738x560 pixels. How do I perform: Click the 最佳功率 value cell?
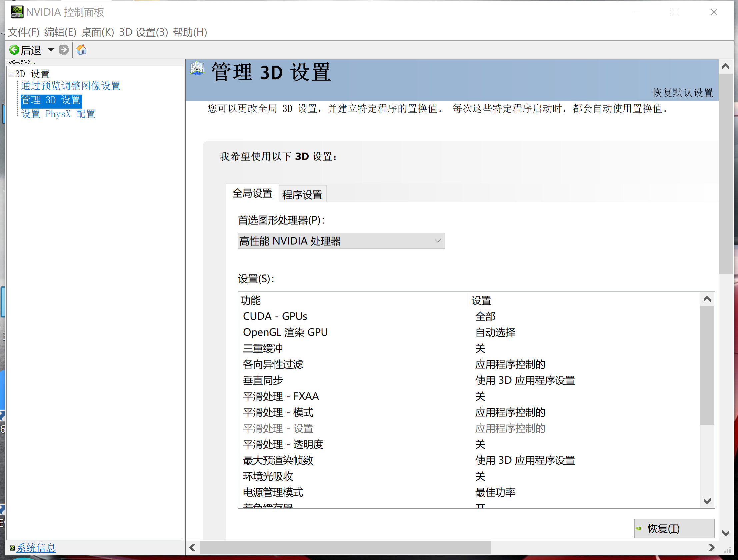click(x=495, y=492)
